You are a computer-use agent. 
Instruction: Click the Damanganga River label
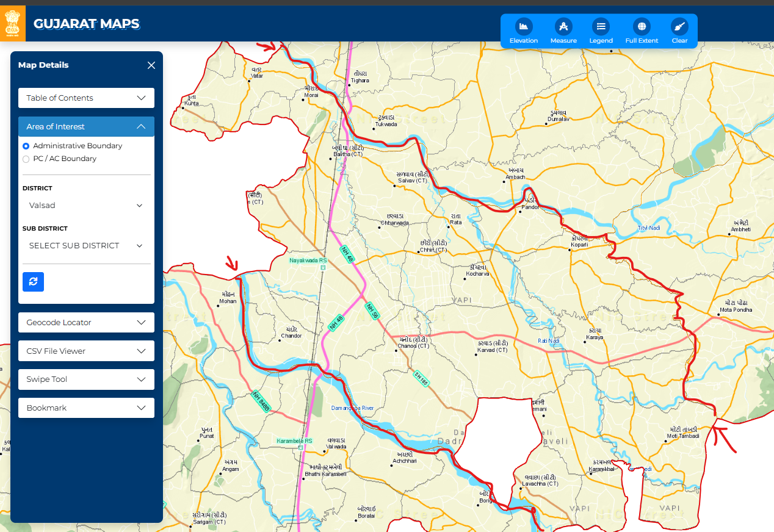(x=352, y=408)
